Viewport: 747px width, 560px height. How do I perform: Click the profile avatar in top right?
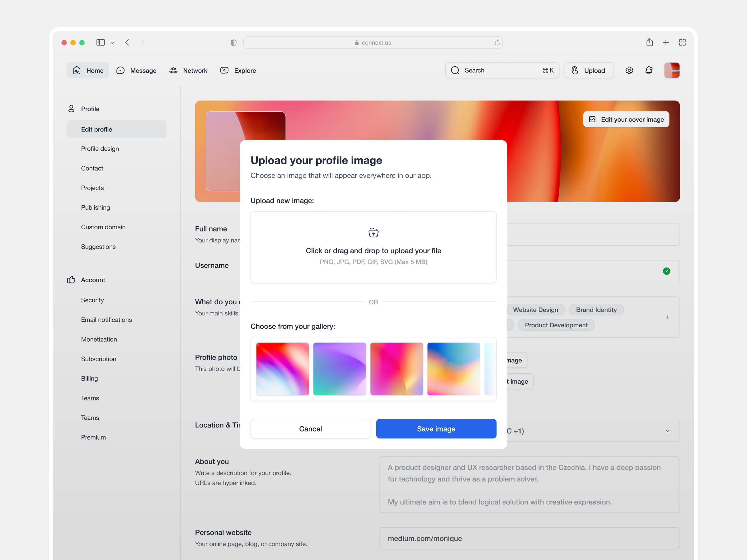672,70
